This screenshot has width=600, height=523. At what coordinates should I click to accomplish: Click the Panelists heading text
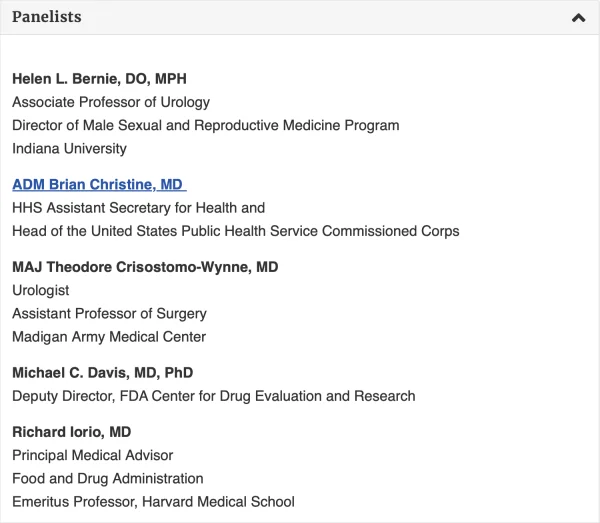(47, 17)
